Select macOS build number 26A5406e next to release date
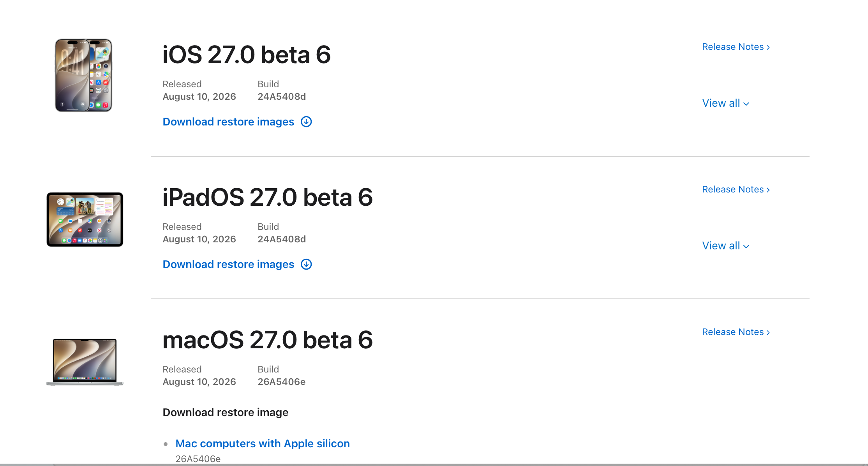This screenshot has height=466, width=868. click(282, 382)
